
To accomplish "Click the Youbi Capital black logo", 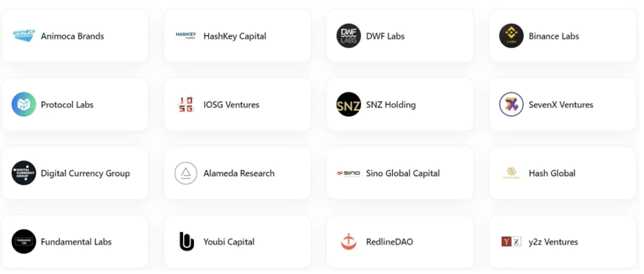I will pos(186,241).
